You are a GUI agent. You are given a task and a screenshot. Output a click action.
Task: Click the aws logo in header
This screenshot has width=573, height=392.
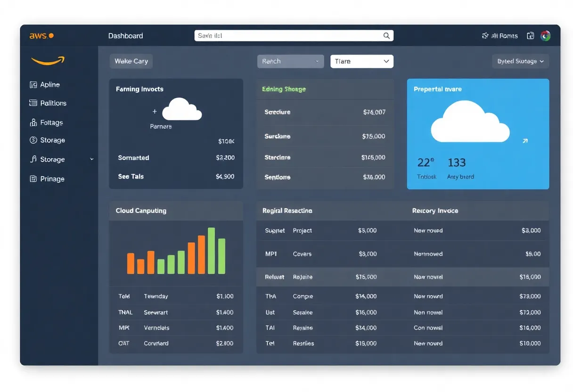pos(41,36)
